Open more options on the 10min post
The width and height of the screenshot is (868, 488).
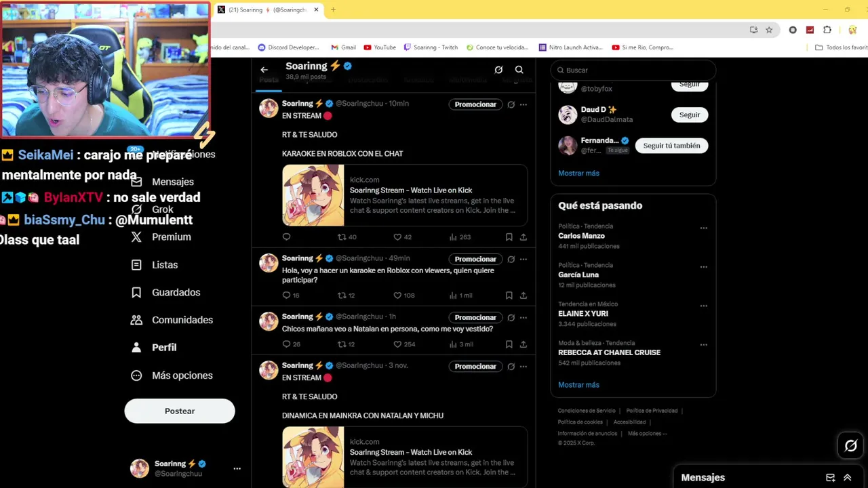point(524,104)
